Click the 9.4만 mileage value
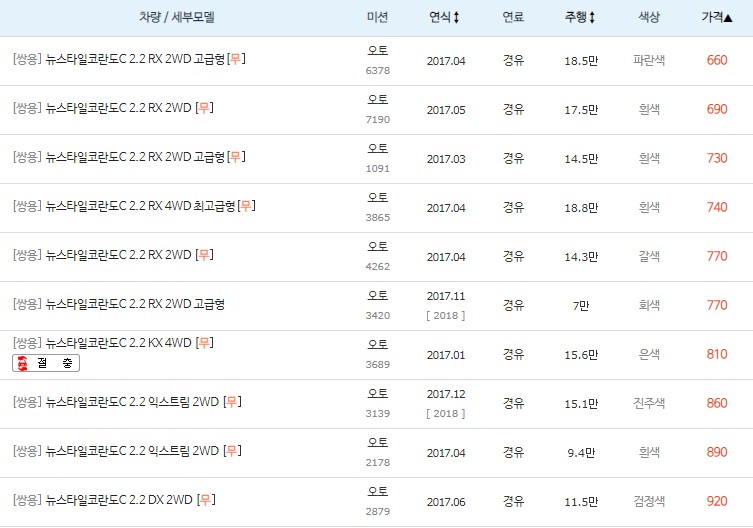The height and width of the screenshot is (528, 753). 581,453
